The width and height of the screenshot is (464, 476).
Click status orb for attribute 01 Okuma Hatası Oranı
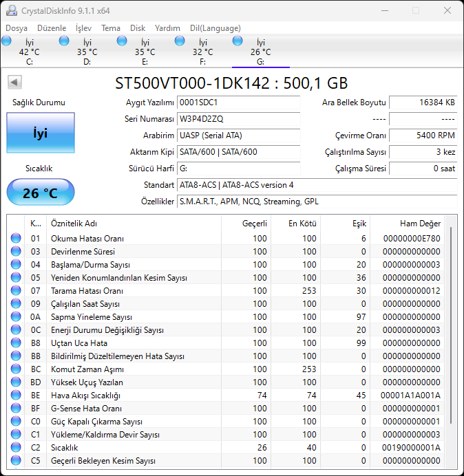16,238
